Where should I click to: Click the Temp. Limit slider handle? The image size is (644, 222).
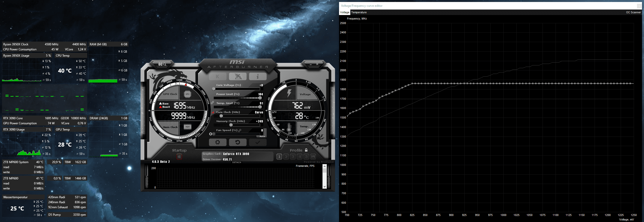point(260,107)
